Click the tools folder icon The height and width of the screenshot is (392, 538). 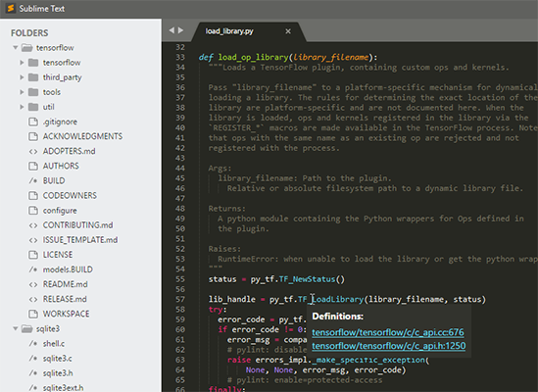(33, 92)
